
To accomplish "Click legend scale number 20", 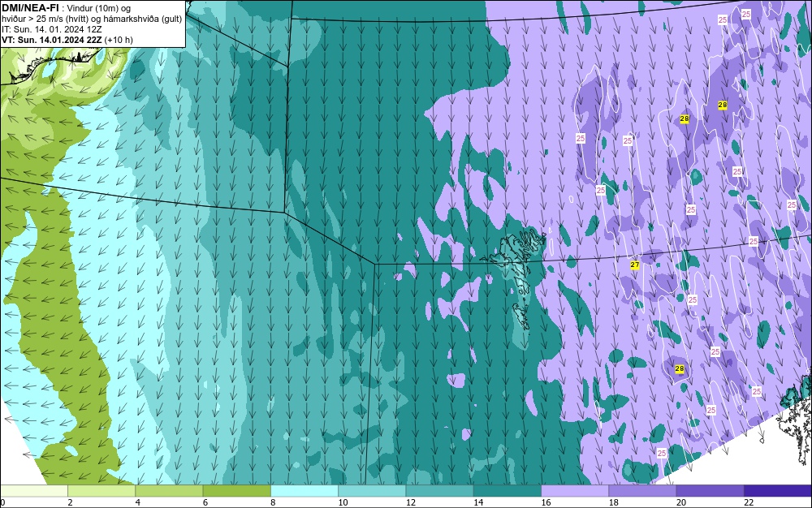I will [681, 502].
